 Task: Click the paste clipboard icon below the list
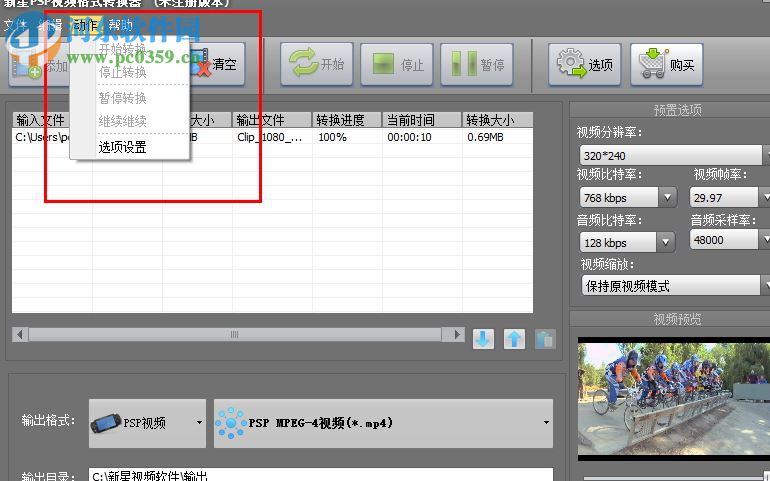pyautogui.click(x=545, y=339)
